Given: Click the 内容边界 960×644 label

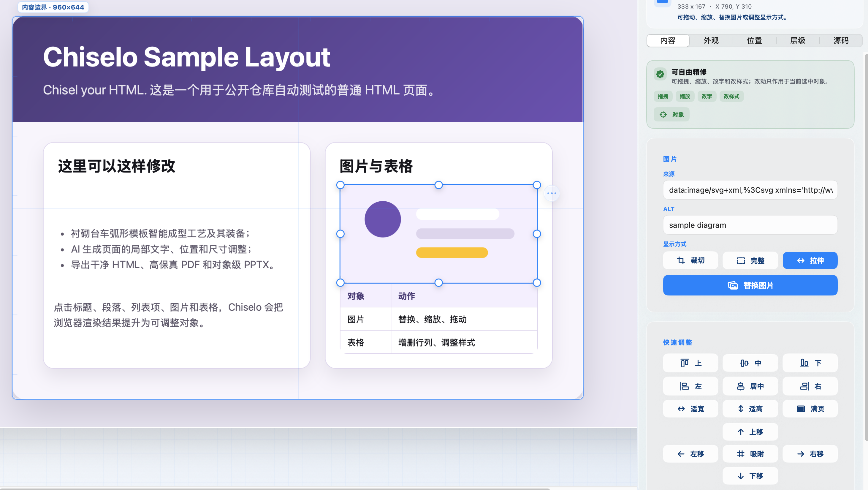Looking at the screenshot, I should click(x=53, y=7).
